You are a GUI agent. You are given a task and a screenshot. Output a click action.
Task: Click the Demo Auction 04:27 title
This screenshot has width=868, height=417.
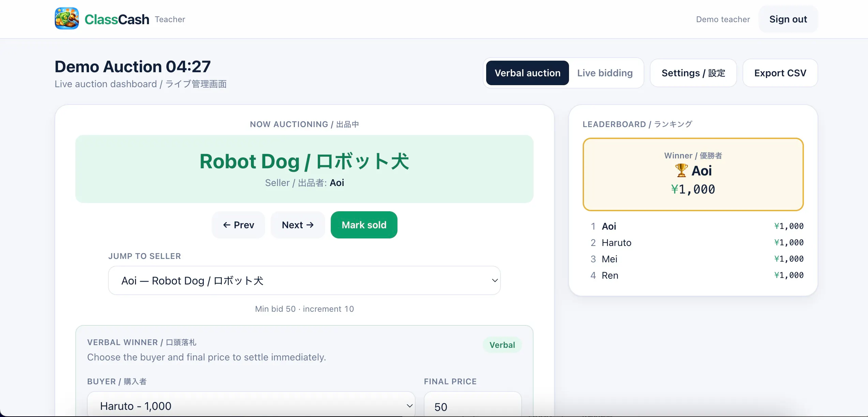(x=133, y=66)
